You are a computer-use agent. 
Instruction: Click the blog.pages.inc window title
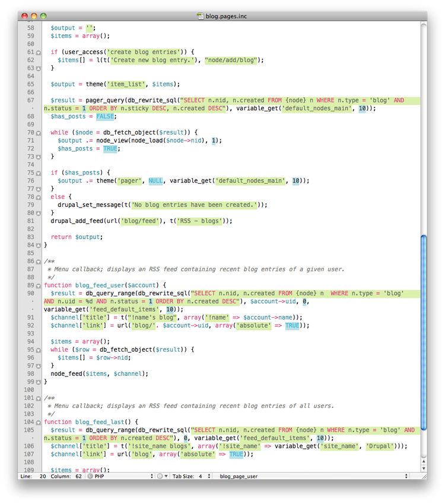tap(227, 16)
